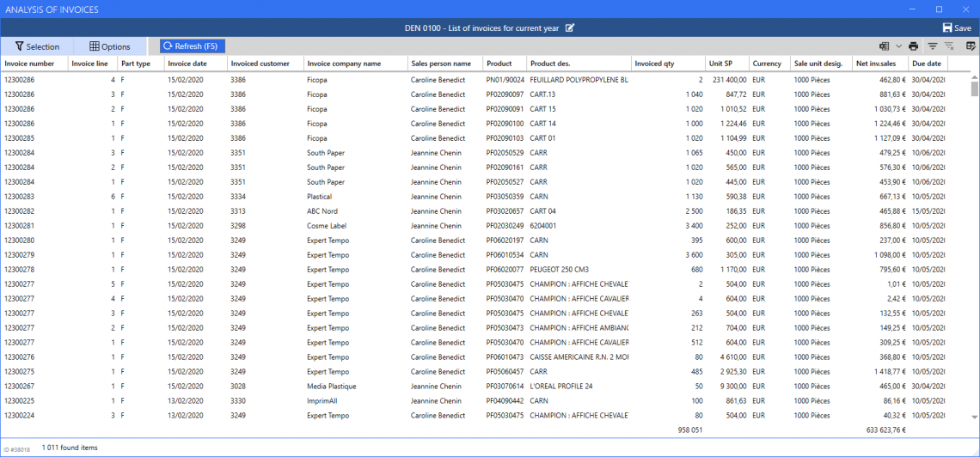Image resolution: width=980 pixels, height=457 pixels.
Task: Select invoice number 12300285
Action: coord(20,138)
